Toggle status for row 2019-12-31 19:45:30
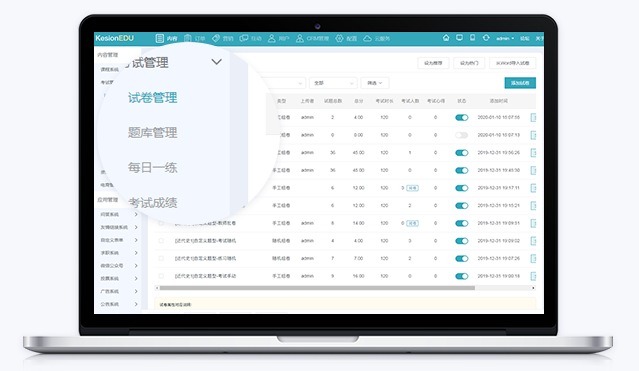Viewport: 639px width, 371px height. (x=462, y=170)
